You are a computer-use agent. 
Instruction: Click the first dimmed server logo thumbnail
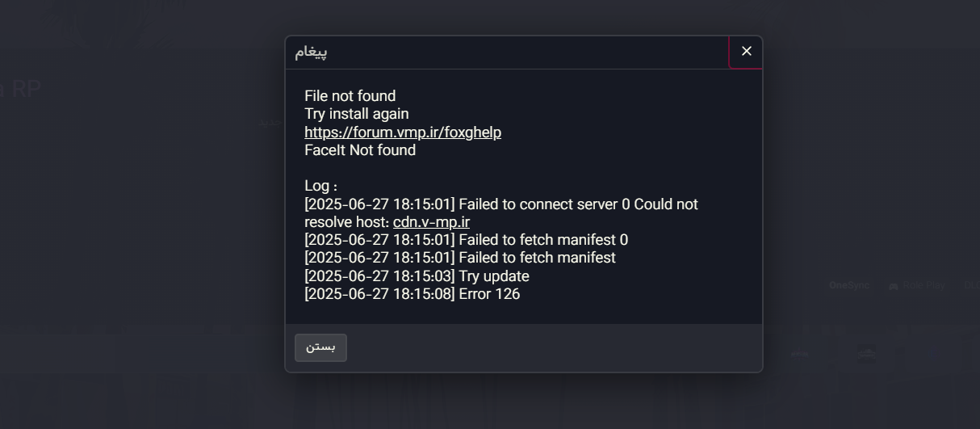799,354
